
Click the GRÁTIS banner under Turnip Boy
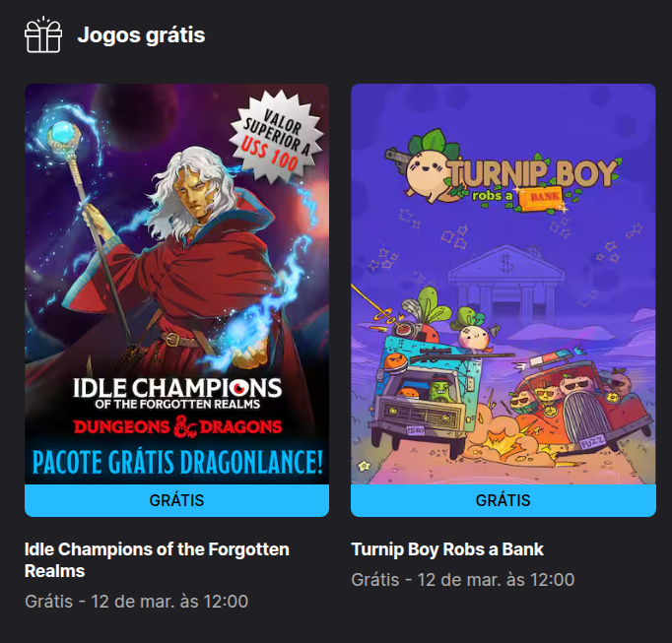[504, 500]
